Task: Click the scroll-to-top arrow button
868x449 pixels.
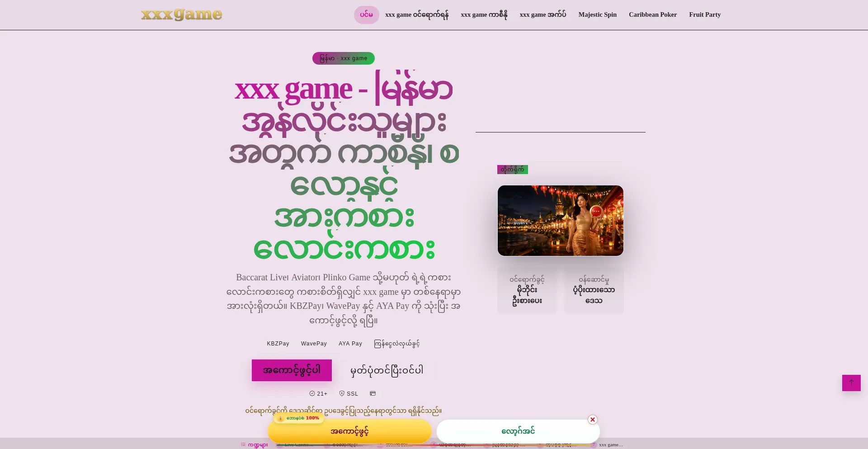Action: [851, 383]
